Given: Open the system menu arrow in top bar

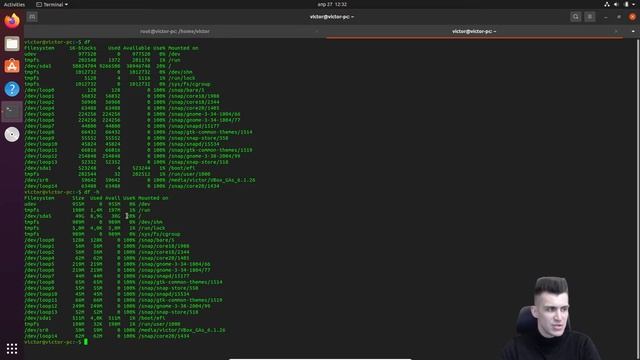Looking at the screenshot, I should (x=634, y=4).
